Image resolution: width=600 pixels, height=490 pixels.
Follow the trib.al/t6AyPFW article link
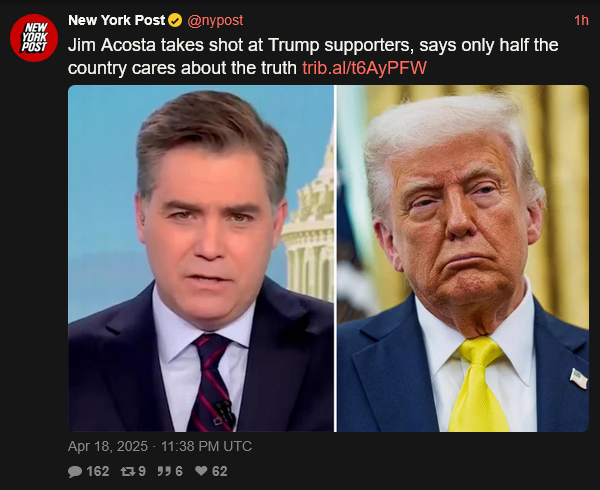click(x=364, y=68)
